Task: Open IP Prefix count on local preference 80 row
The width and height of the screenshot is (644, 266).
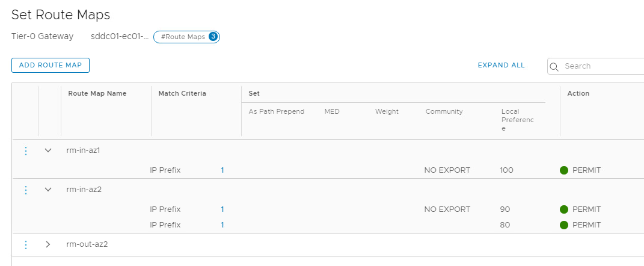Action: point(222,225)
